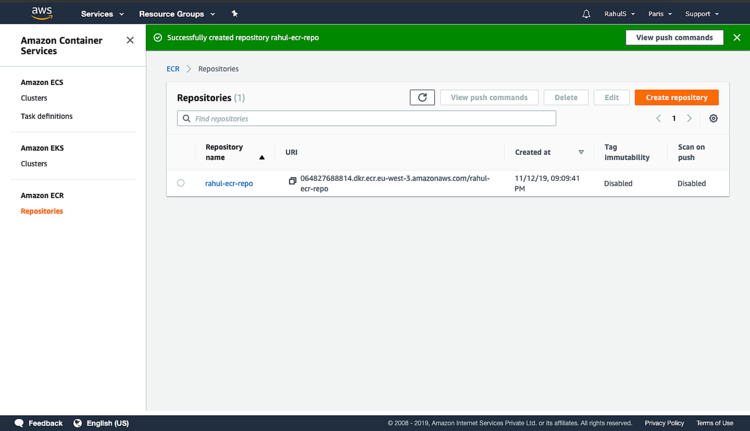Sort by Repository name column arrow
This screenshot has height=431, width=750.
click(x=262, y=157)
